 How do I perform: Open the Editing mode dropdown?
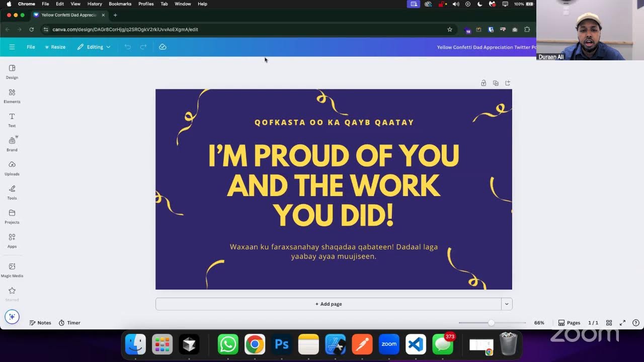click(x=94, y=47)
